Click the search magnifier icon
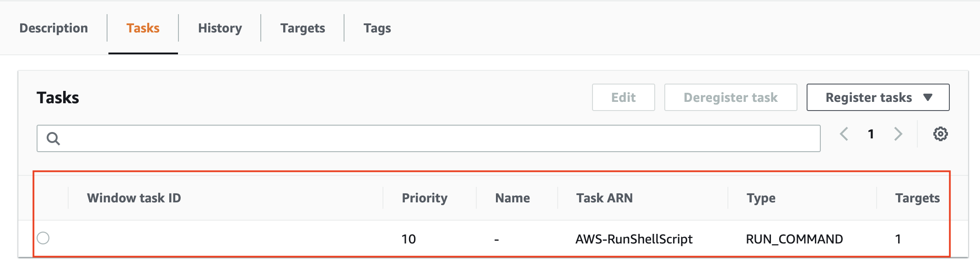The width and height of the screenshot is (980, 275). tap(54, 138)
